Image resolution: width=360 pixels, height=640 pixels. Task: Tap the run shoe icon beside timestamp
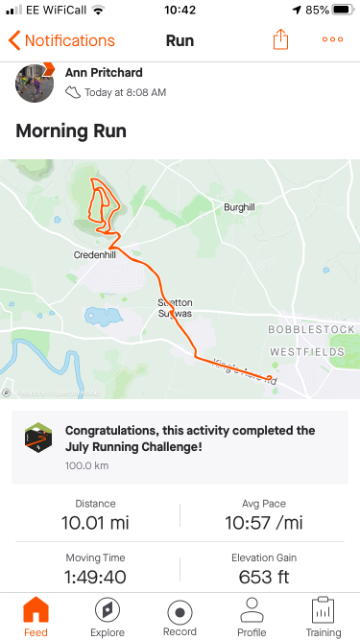tap(73, 92)
